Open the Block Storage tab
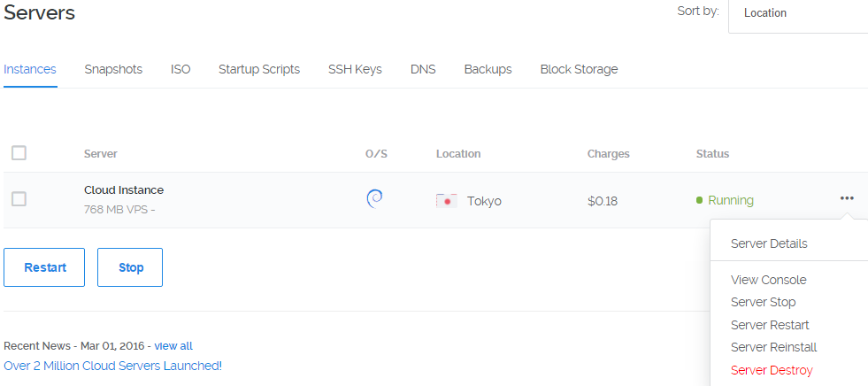The image size is (868, 386). pos(579,69)
